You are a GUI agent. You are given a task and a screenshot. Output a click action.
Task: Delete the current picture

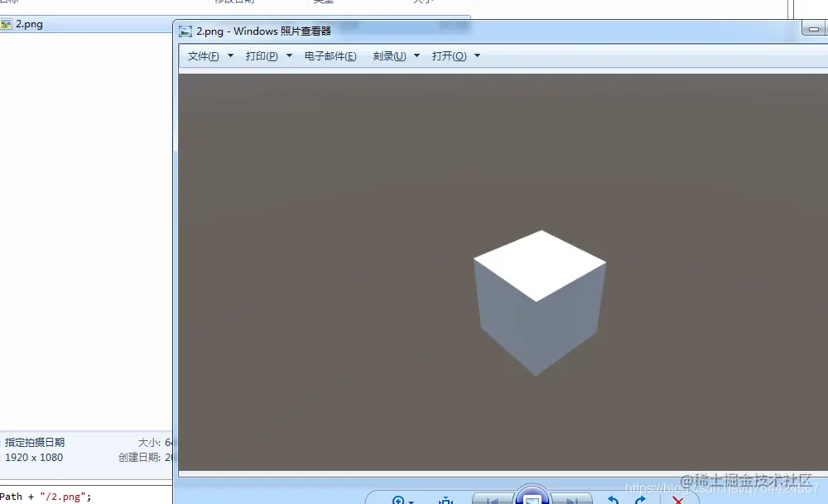coord(677,500)
